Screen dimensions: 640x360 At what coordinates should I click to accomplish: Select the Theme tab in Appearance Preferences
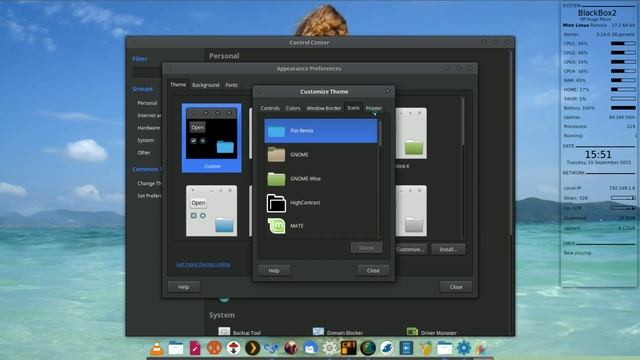tap(178, 84)
